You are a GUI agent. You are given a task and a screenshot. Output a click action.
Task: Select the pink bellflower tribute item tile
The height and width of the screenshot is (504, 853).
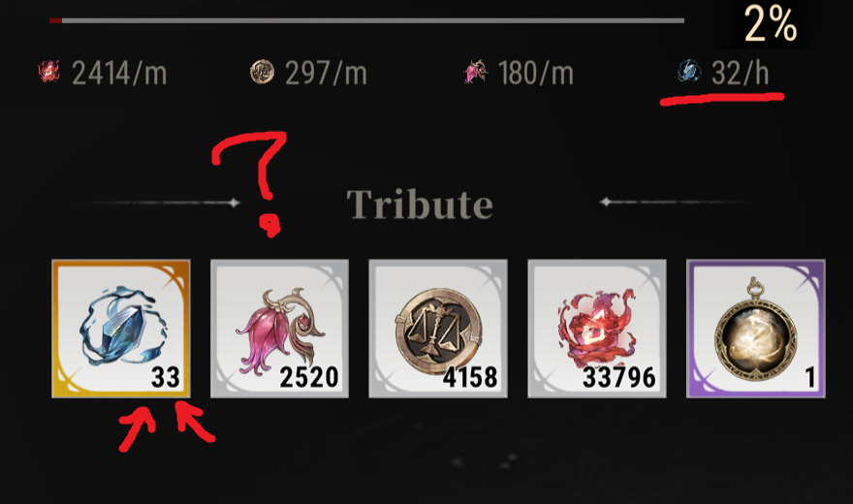click(279, 329)
